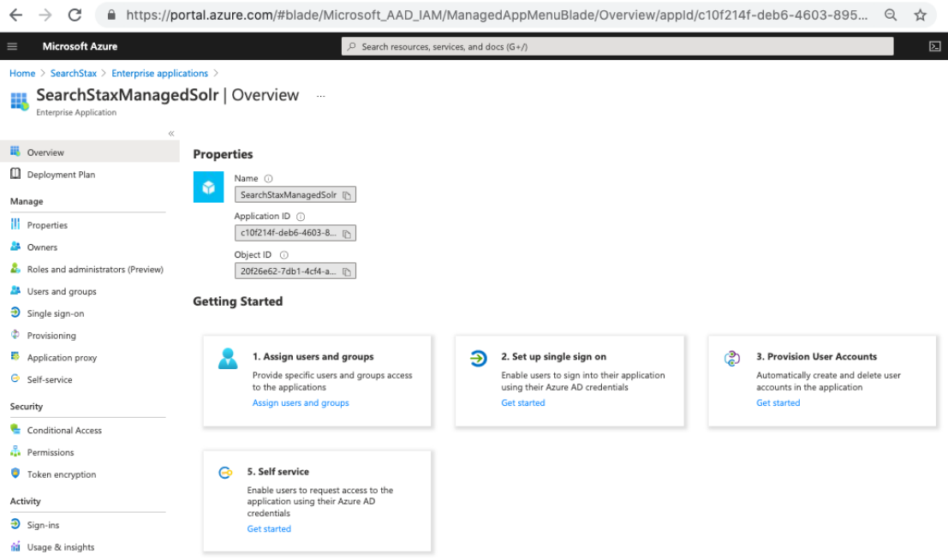Navigate to Home breadcrumb
Viewport: 948px width, 560px height.
(22, 73)
